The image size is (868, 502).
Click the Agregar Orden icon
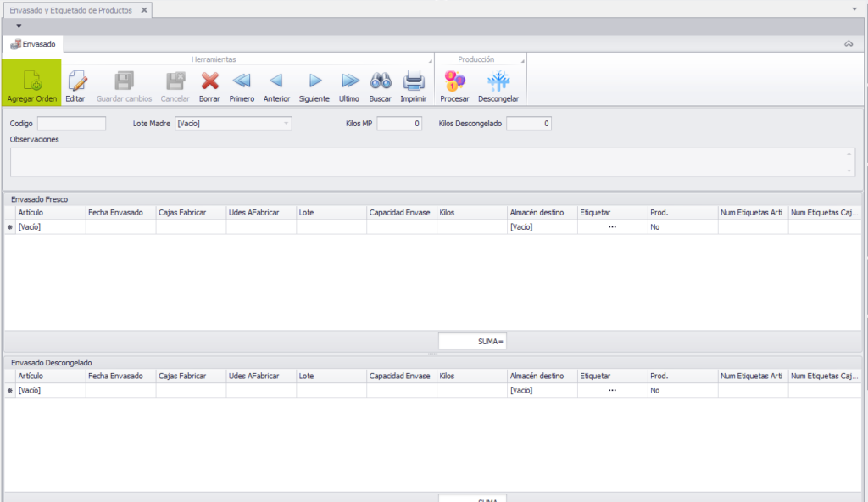(32, 81)
